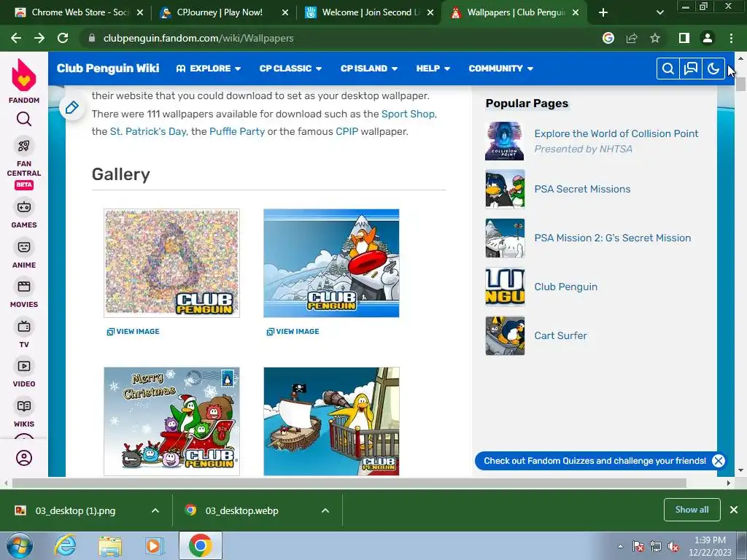Click the horizontal page scrollbar

[x=349, y=483]
